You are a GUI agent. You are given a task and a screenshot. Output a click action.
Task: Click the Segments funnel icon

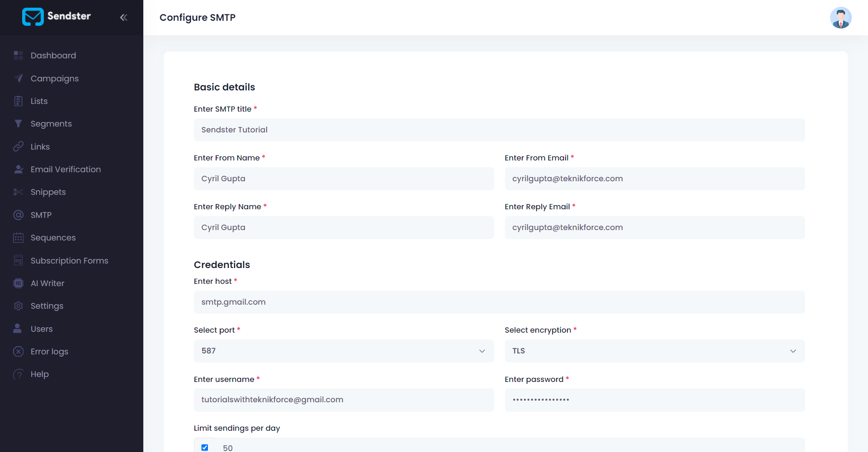click(18, 124)
